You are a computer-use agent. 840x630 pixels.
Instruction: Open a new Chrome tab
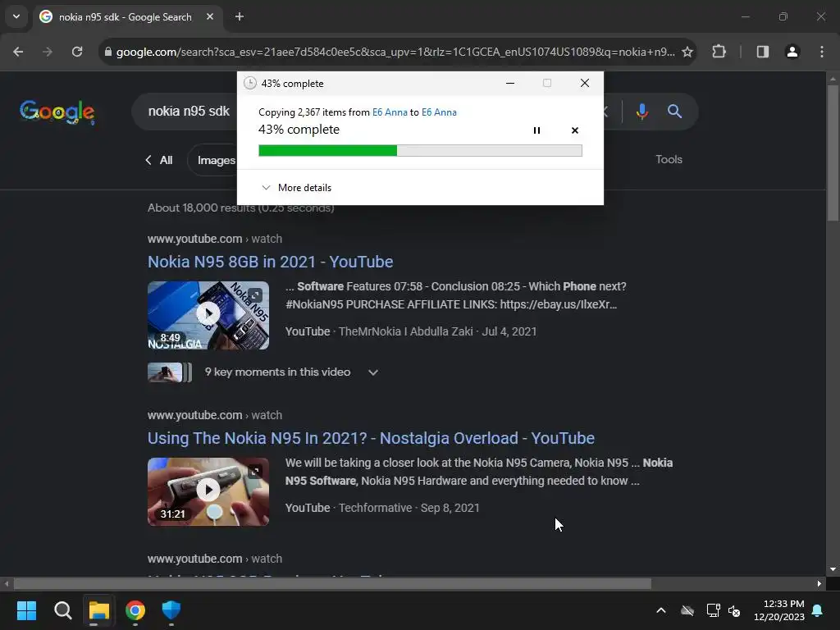(x=240, y=16)
